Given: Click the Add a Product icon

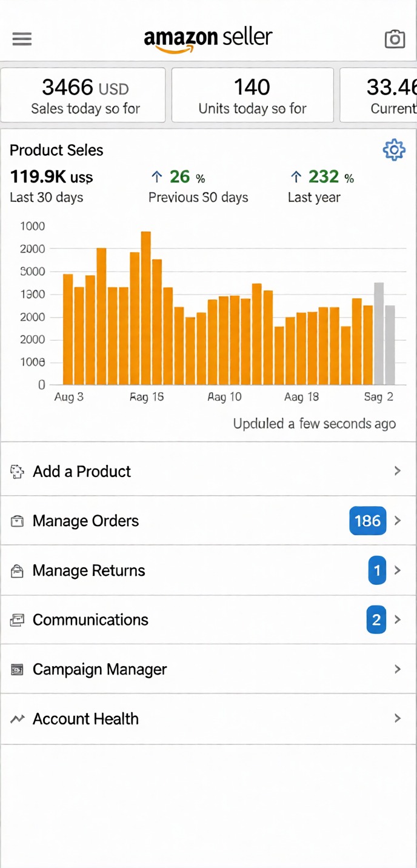Looking at the screenshot, I should [x=18, y=472].
